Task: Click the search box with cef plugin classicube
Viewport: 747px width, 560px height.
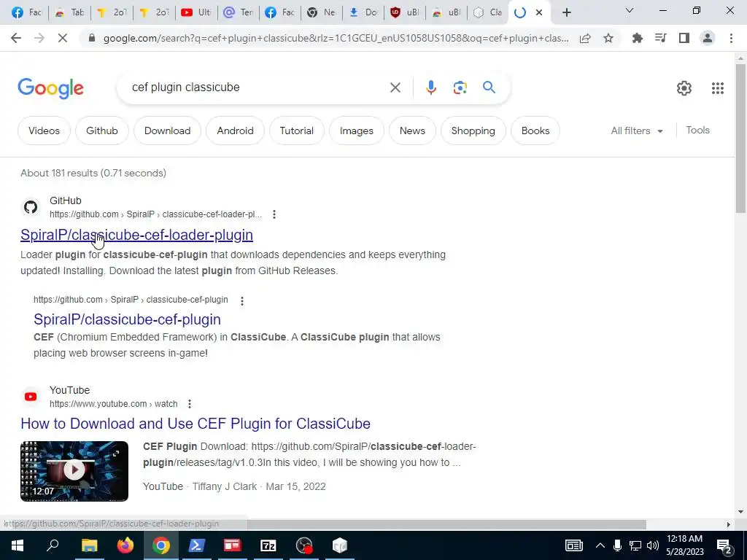Action: coord(258,87)
